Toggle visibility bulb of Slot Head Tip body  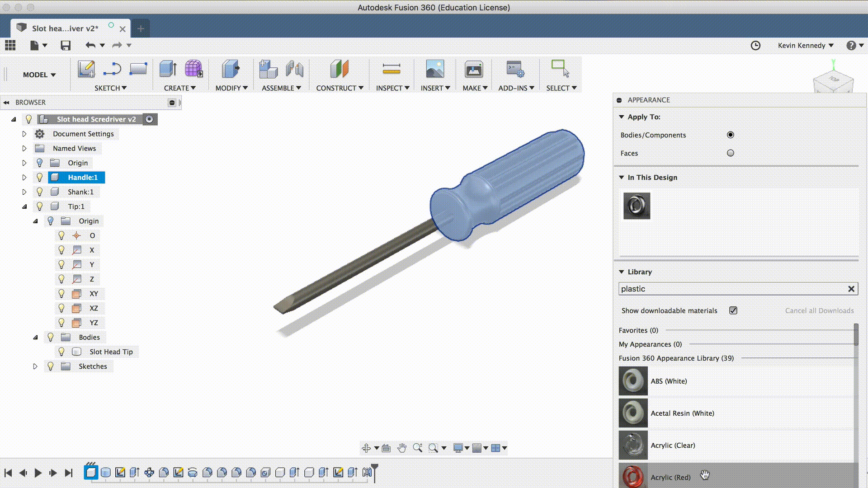(61, 352)
